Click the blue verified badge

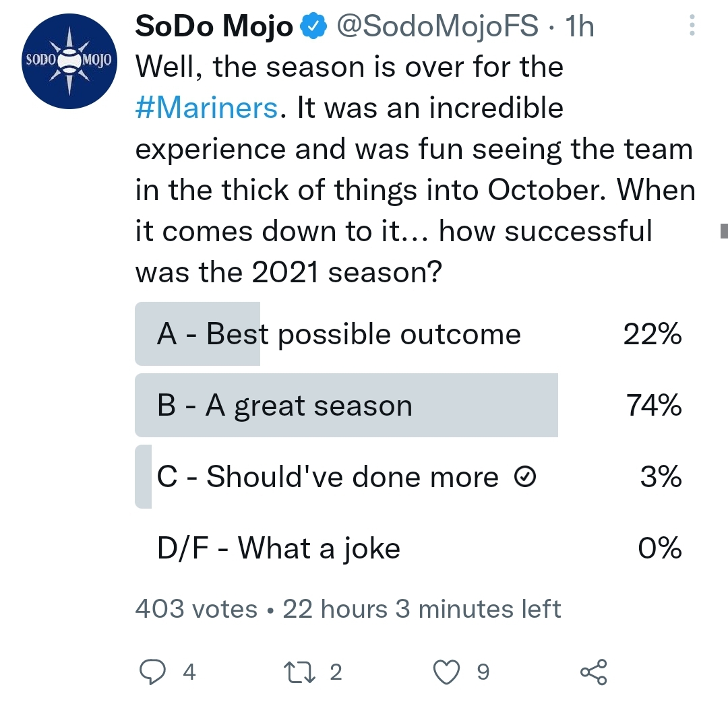(313, 26)
